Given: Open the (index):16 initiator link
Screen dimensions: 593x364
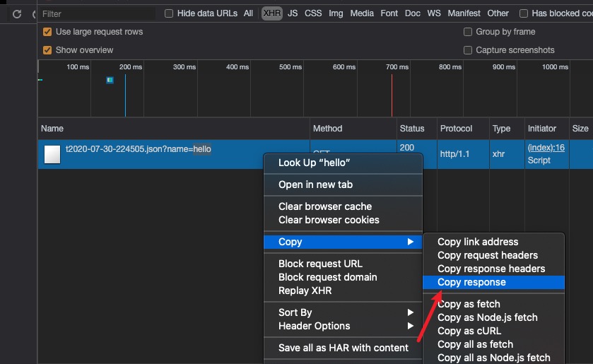Looking at the screenshot, I should point(546,148).
